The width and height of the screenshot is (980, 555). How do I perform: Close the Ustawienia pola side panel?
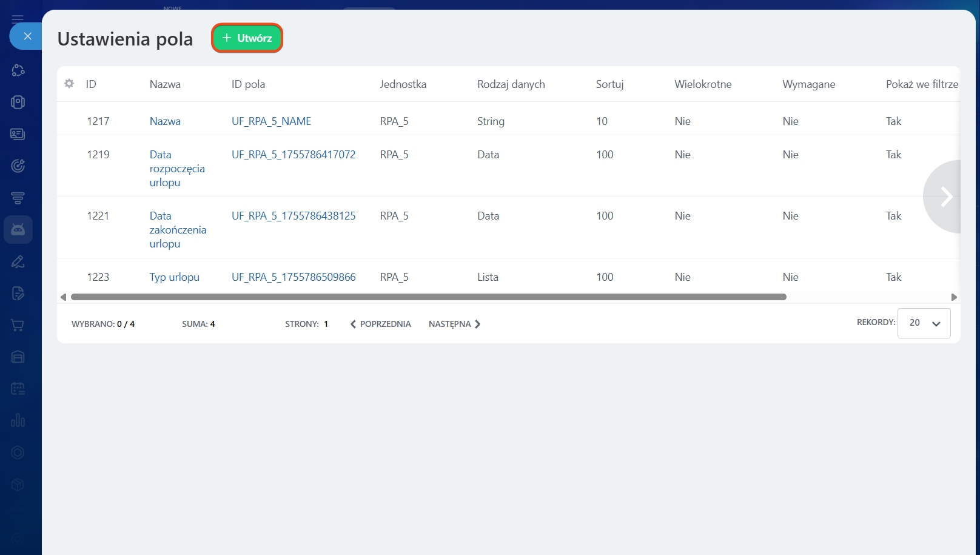pos(27,36)
